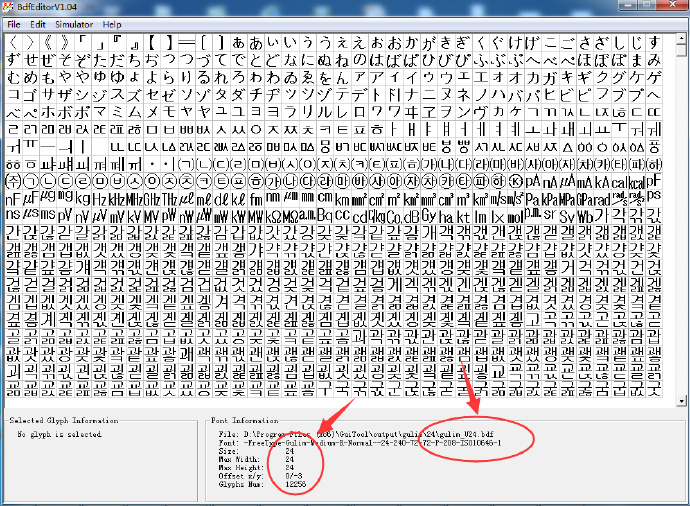The image size is (690, 506).
Task: Click the 'No glyph is selected' text
Action: click(59, 434)
